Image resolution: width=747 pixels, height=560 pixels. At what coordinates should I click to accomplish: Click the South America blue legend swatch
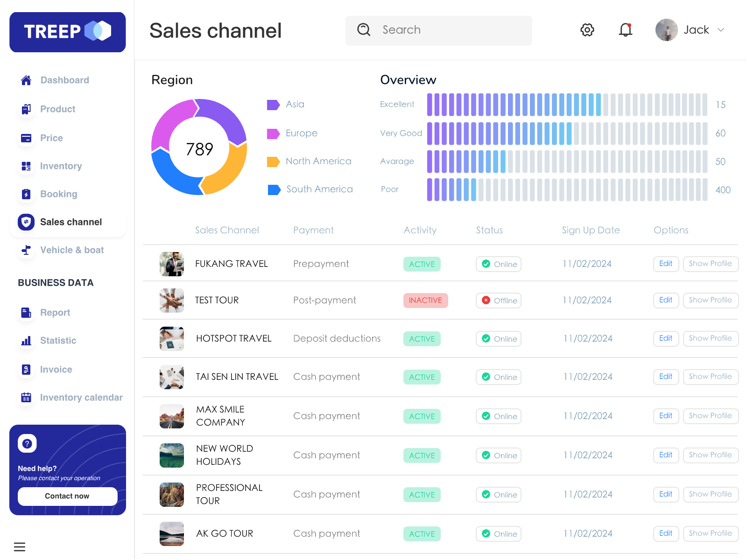[274, 190]
